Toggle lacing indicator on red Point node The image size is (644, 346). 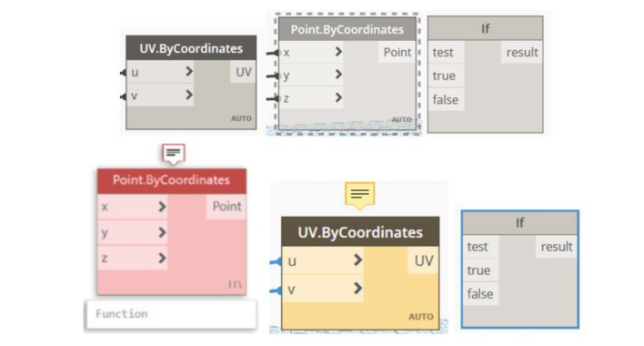(x=235, y=284)
